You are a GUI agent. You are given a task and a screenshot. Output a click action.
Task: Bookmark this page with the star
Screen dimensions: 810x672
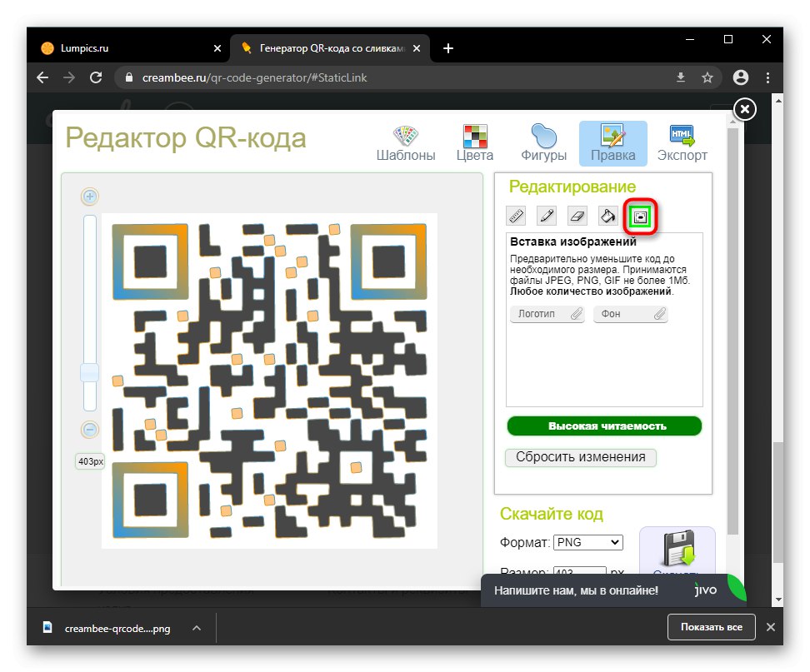707,77
